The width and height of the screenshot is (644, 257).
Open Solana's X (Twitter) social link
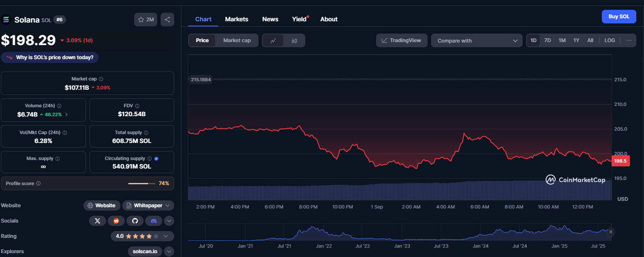click(x=98, y=221)
